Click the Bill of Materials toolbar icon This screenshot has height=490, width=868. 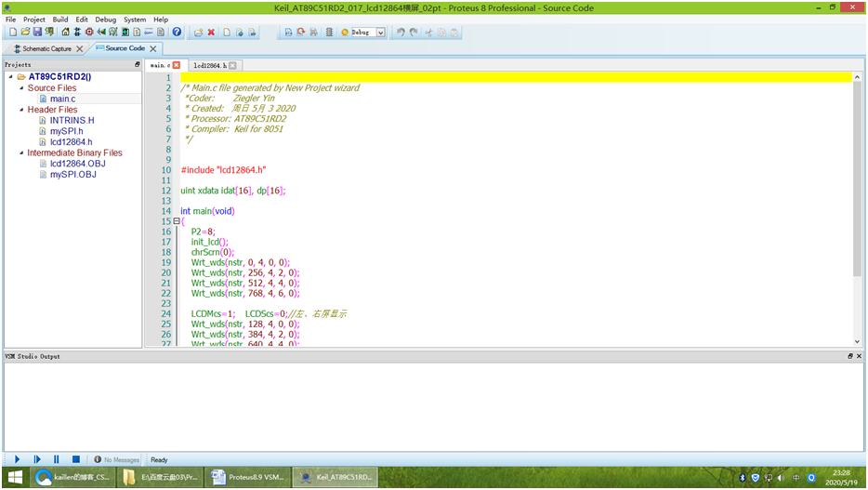pos(137,33)
